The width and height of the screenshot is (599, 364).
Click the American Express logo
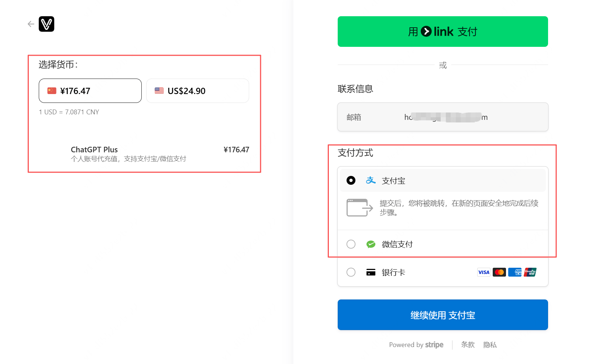(514, 272)
